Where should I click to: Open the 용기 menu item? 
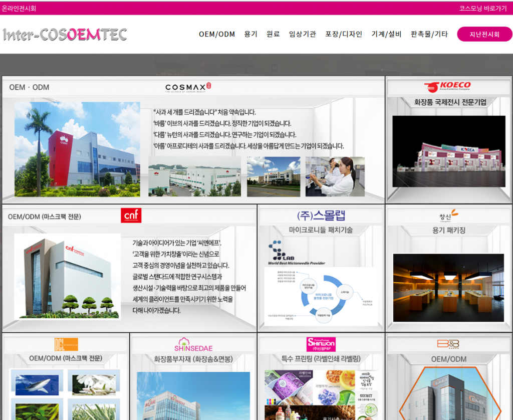[251, 34]
